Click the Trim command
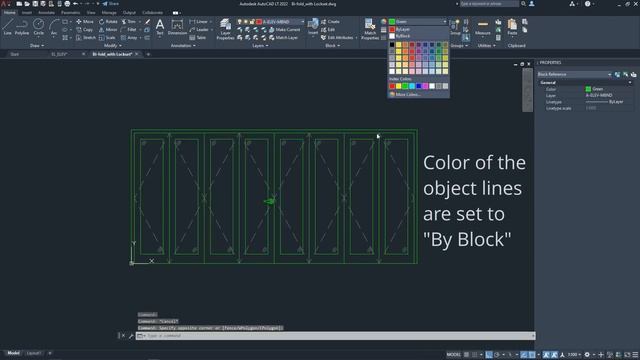The image size is (640, 360). [129, 22]
